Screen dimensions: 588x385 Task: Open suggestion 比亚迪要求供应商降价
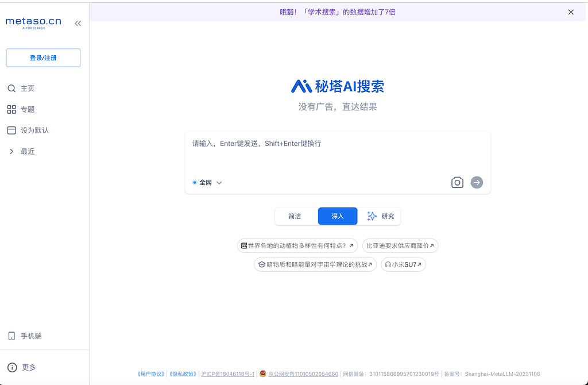coord(400,246)
